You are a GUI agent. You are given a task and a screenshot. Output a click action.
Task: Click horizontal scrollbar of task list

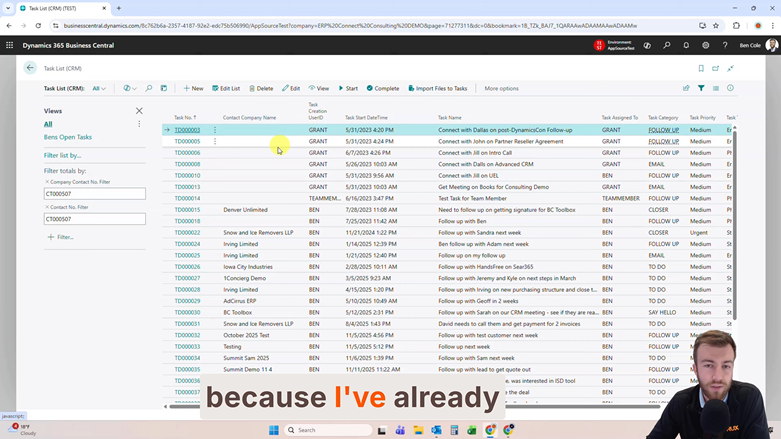click(413, 407)
